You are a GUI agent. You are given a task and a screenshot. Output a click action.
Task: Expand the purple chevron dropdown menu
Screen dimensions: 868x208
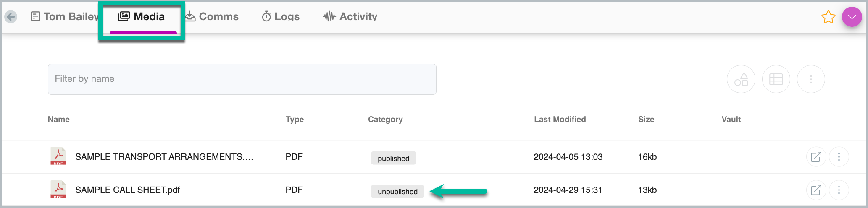coord(852,17)
